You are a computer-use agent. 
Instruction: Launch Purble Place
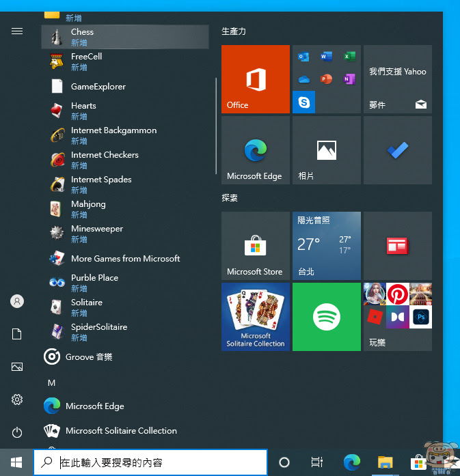125,283
